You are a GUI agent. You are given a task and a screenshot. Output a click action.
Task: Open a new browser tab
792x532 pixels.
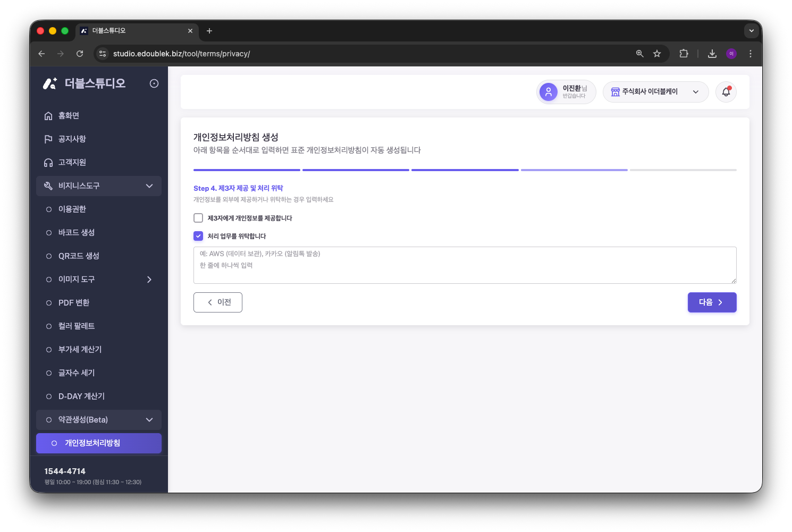coord(209,31)
